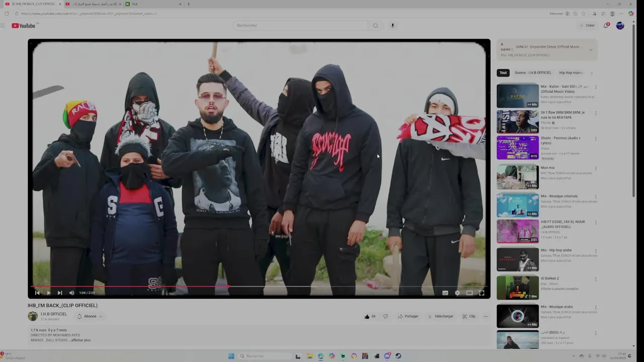Viewport: 644px width, 362px height.
Task: Select the Source : I.H.B OFFICIEL chip
Action: 533,73
